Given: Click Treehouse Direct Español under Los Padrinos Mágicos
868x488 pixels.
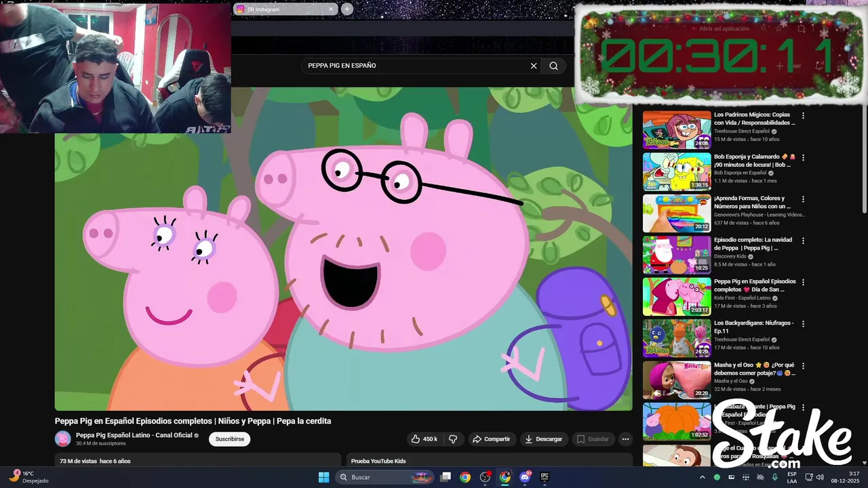Looking at the screenshot, I should 742,131.
